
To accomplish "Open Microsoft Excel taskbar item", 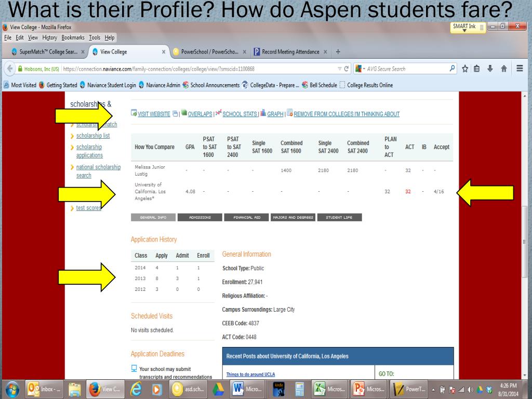I will [x=329, y=389].
